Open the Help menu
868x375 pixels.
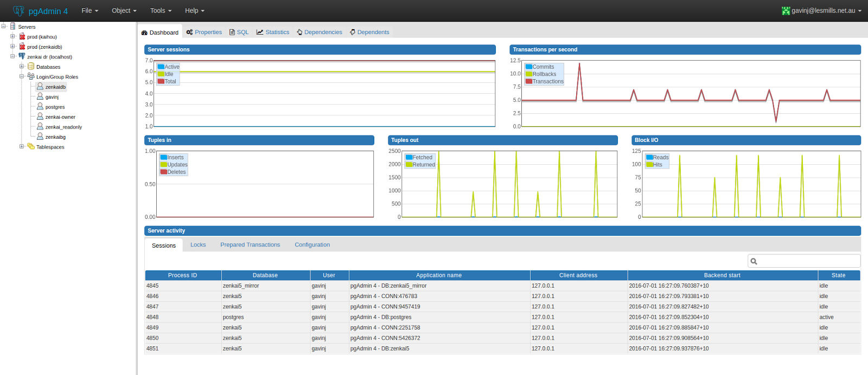coord(195,10)
